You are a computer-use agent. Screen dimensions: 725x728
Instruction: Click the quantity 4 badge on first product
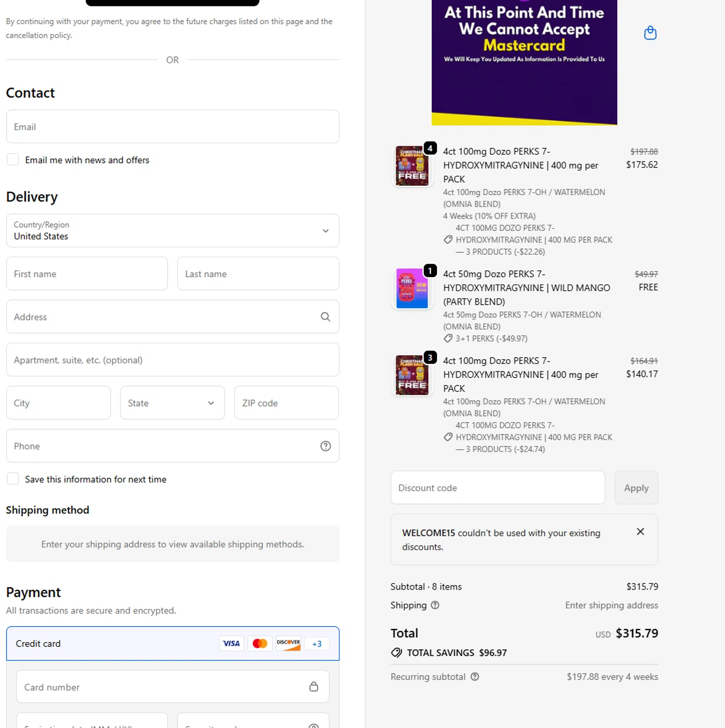tap(430, 148)
